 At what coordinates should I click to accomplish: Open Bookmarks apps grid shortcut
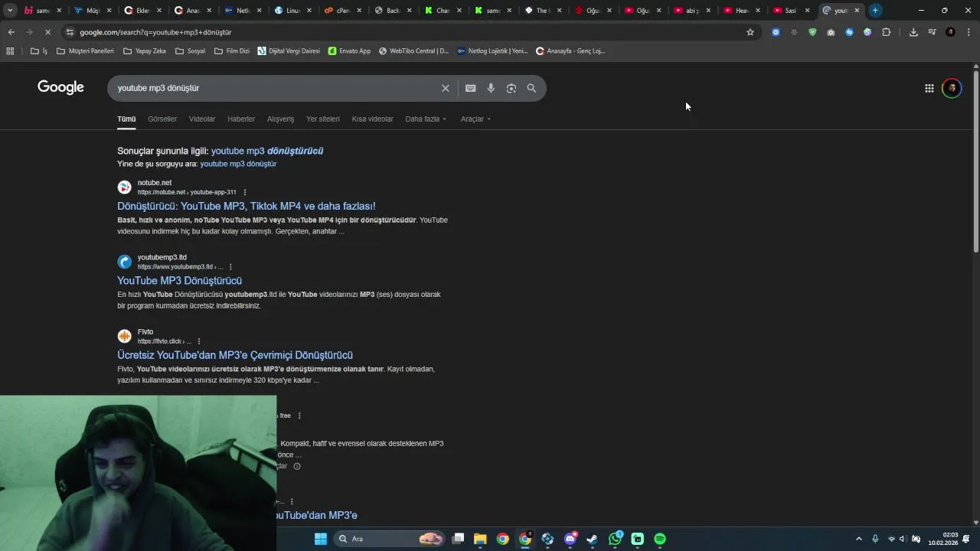[10, 51]
